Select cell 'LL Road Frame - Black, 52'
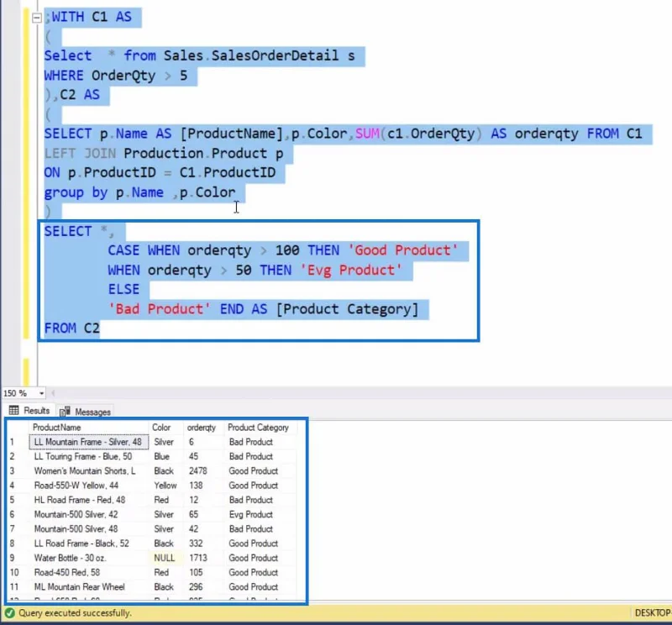 click(88, 544)
